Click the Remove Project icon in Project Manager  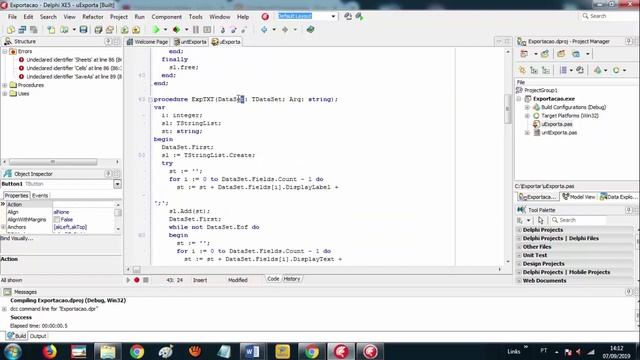coord(561,54)
